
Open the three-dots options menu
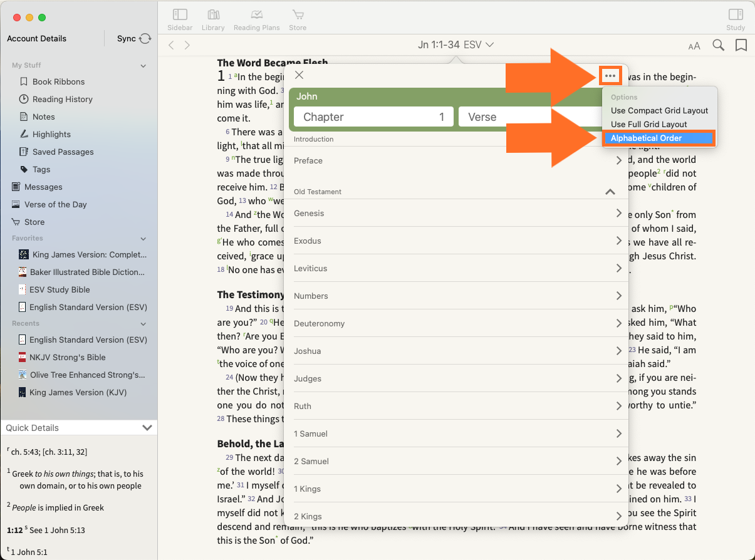click(610, 76)
